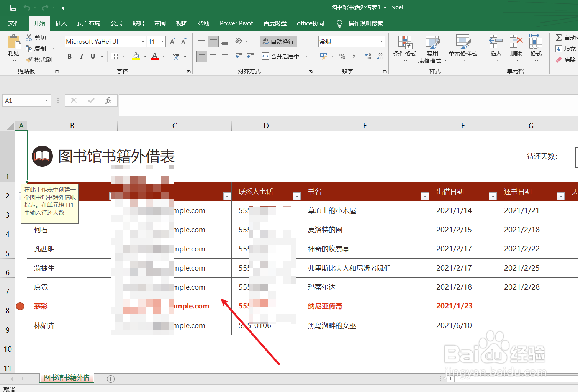Select the Bold formatting icon
This screenshot has width=578, height=392.
point(69,56)
